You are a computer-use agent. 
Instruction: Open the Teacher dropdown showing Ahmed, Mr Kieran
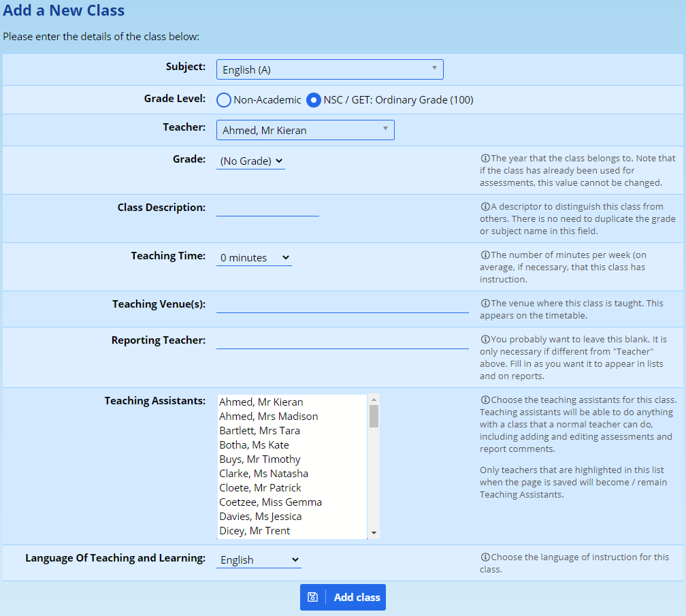point(305,130)
